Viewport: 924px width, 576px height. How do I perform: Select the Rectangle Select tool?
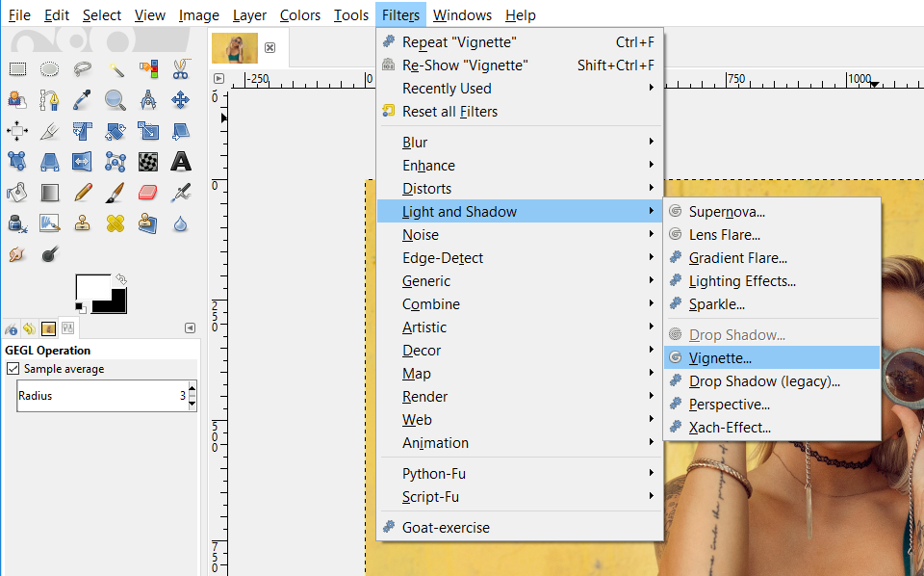17,67
